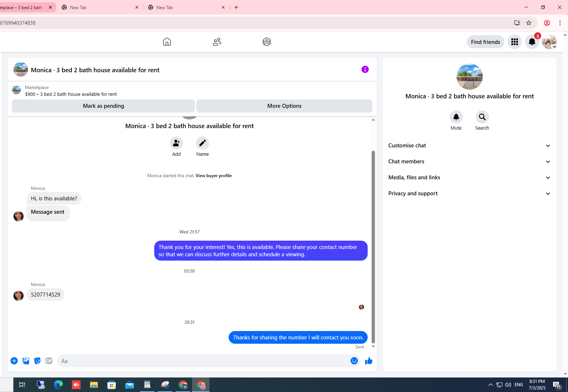Switch to the second New Tab

click(x=99, y=7)
